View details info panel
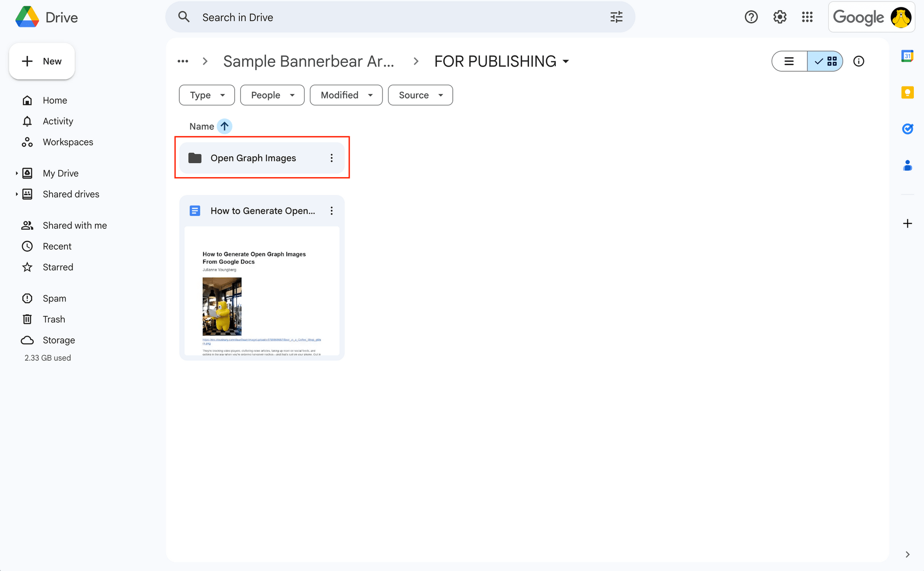924x571 pixels. [858, 61]
